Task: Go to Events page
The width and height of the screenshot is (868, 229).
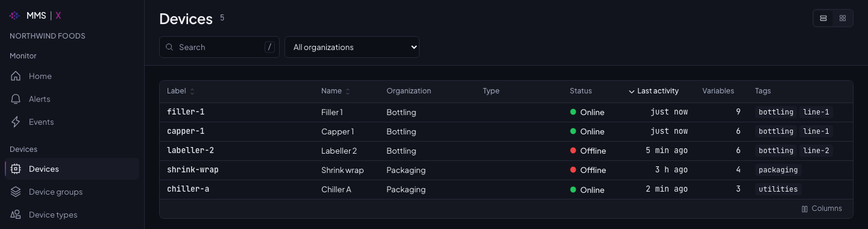Action: [x=72, y=122]
